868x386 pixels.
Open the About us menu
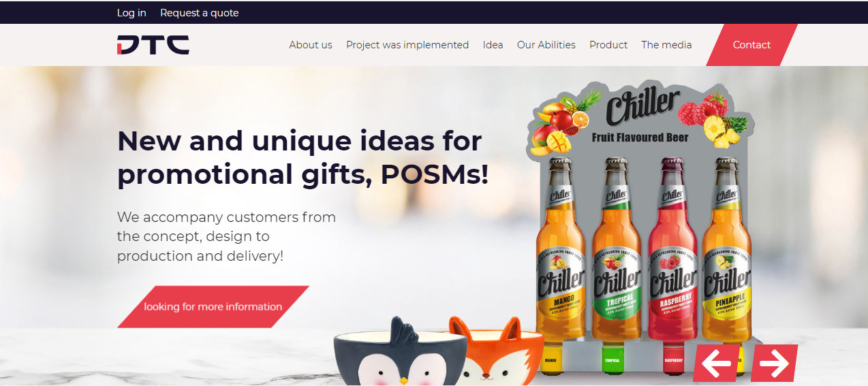coord(311,45)
